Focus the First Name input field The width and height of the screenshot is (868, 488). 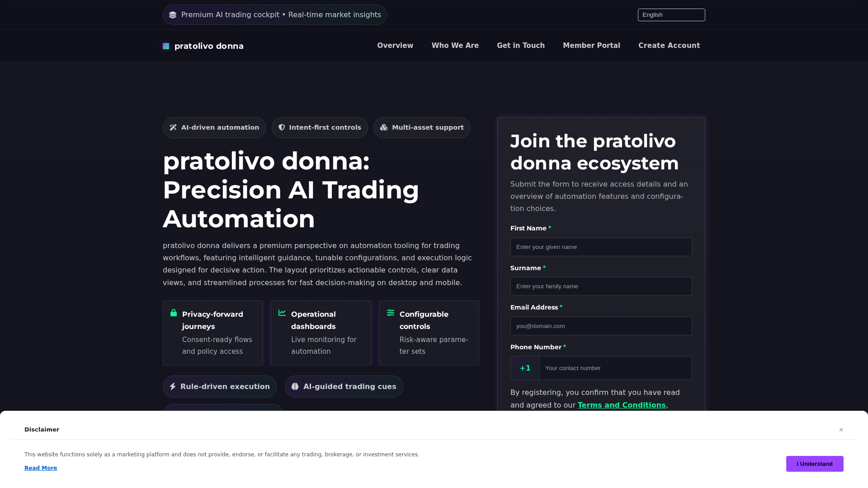(x=601, y=247)
